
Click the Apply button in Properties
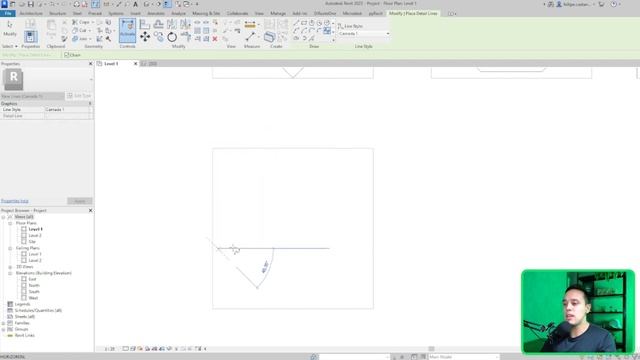tap(80, 201)
